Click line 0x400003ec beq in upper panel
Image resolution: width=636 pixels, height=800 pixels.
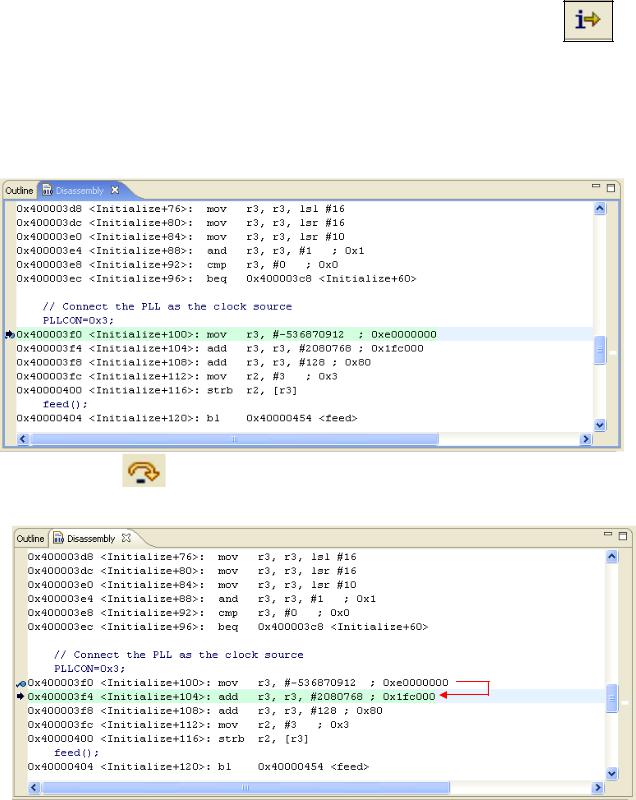216,279
